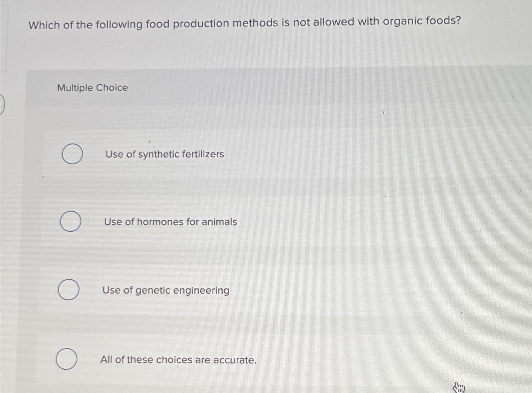Click the "Use of synthetic fertilizers" answer text
This screenshot has width=532, height=393.
pos(164,154)
